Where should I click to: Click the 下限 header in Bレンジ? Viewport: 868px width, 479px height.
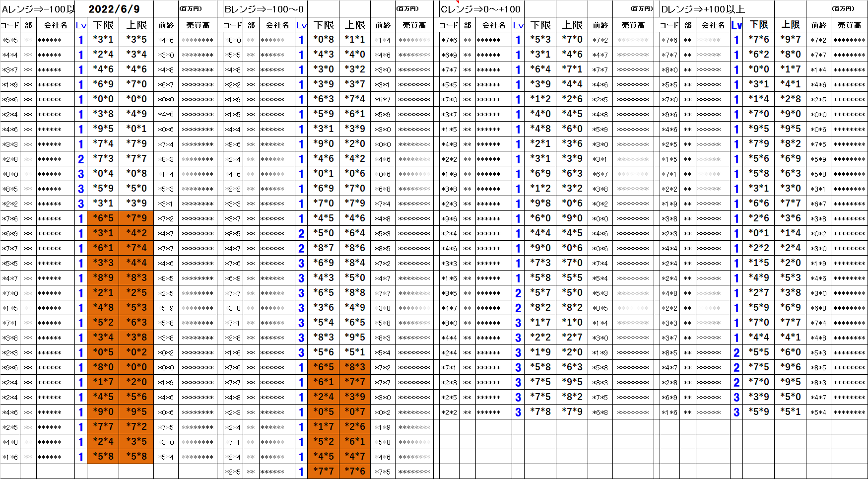point(324,25)
